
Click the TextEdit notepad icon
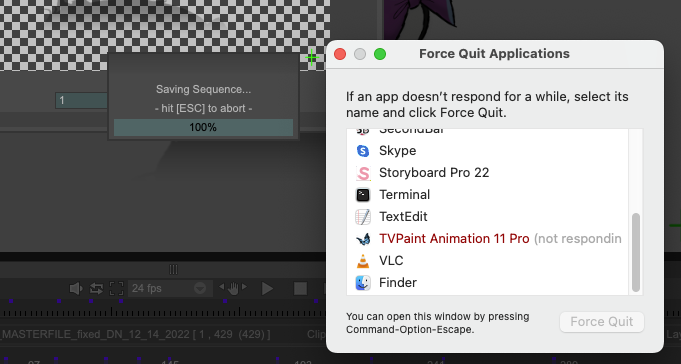point(363,217)
